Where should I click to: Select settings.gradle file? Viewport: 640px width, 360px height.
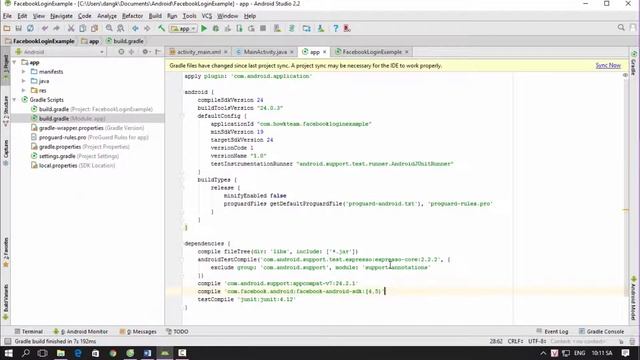pos(75,156)
